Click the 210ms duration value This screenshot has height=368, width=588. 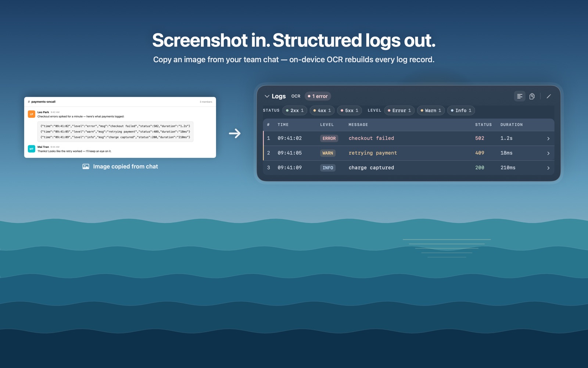[508, 168]
